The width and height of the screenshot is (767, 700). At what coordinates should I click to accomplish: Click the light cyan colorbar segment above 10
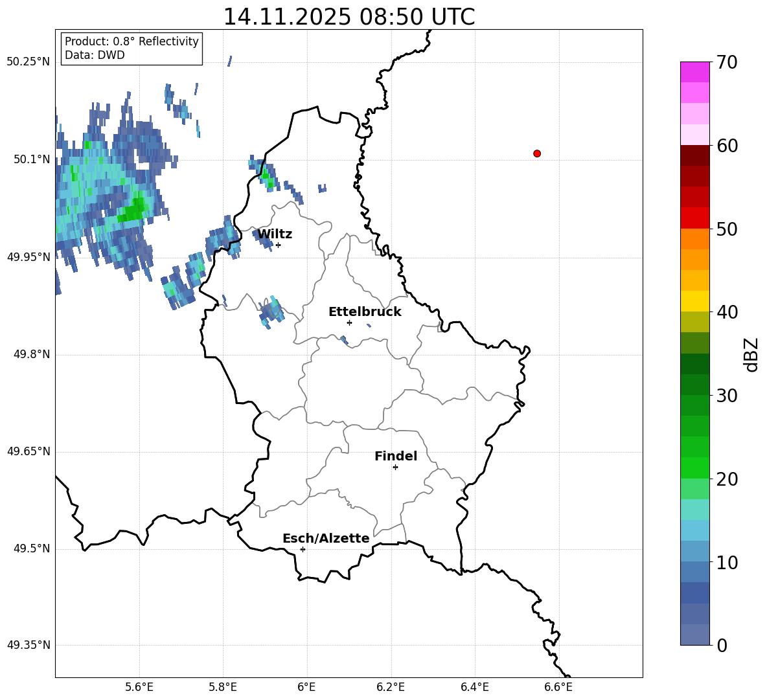694,530
